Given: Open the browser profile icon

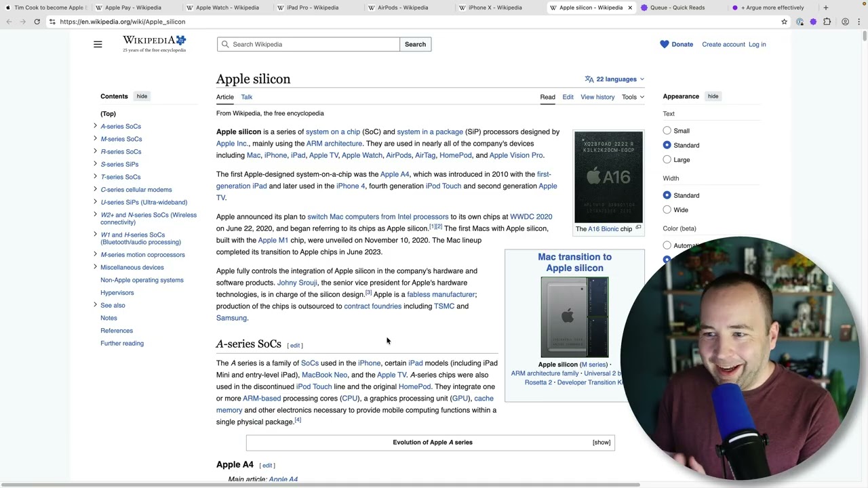Looking at the screenshot, I should [845, 22].
